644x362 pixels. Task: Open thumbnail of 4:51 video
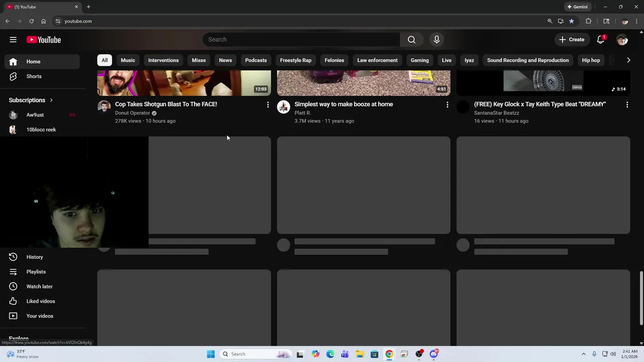(364, 83)
